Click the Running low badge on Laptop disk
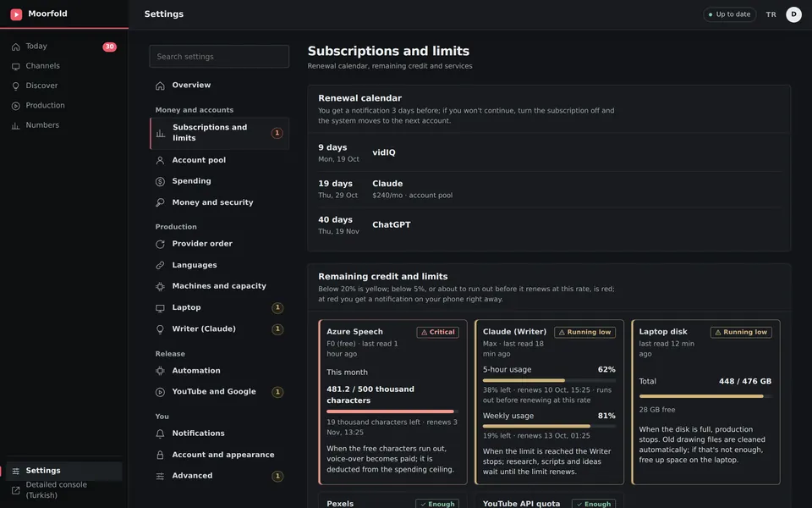Viewport: 812px width, 508px height. tap(741, 332)
